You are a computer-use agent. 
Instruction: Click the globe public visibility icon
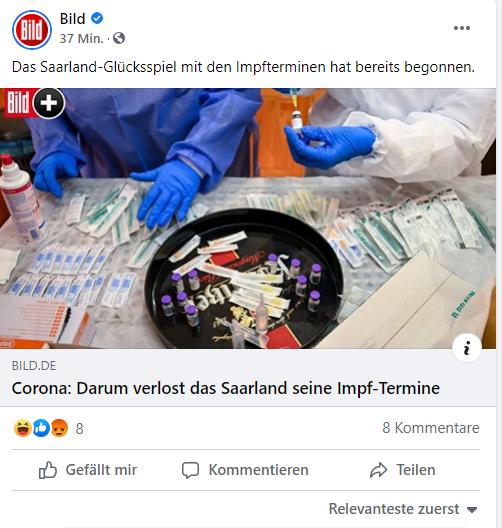pos(119,38)
